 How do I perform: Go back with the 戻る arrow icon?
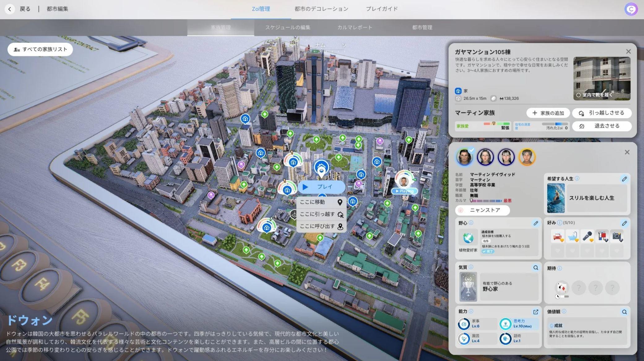coord(10,9)
